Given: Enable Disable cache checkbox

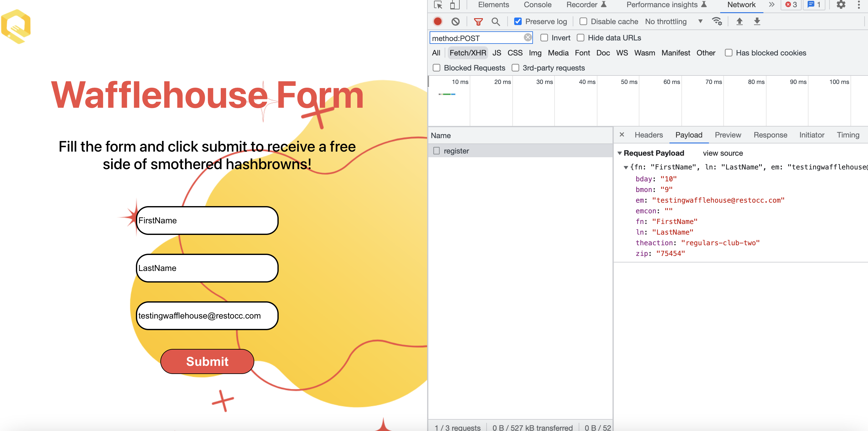Looking at the screenshot, I should pos(583,22).
